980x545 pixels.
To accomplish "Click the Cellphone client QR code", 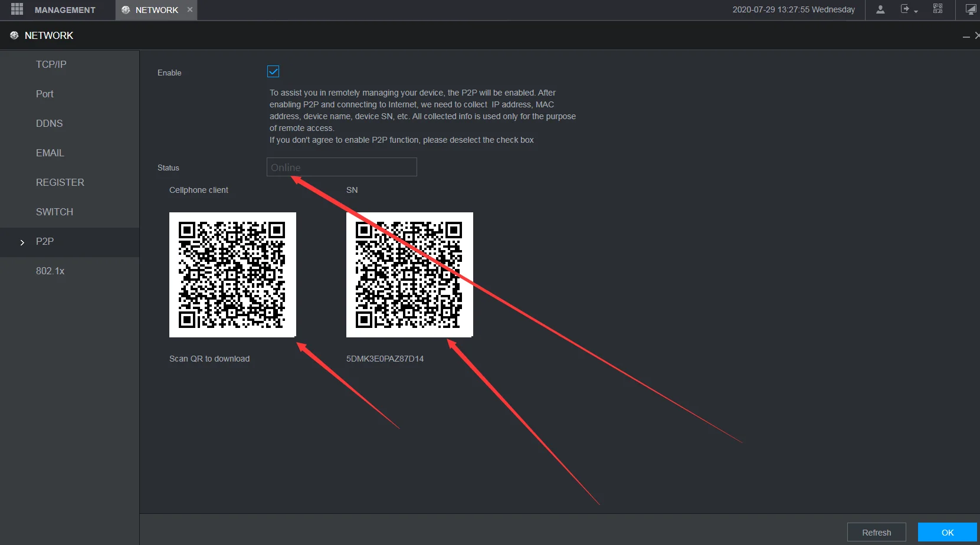I will (x=232, y=275).
